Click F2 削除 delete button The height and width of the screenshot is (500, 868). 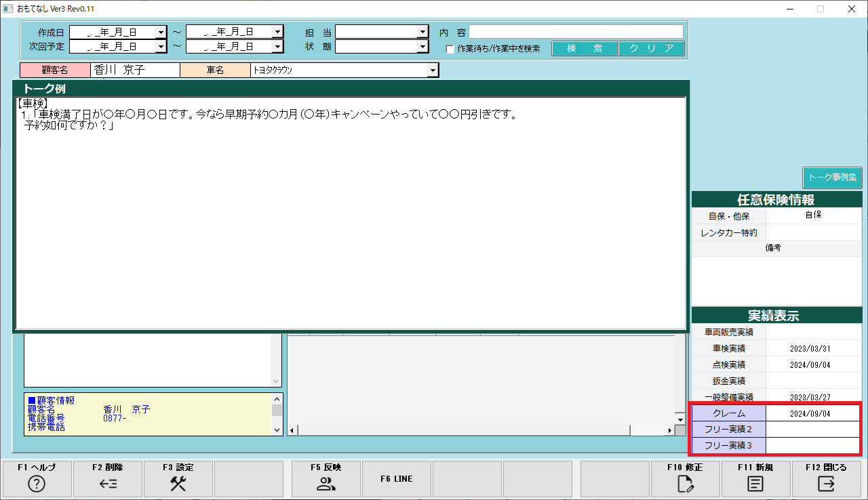point(107,479)
